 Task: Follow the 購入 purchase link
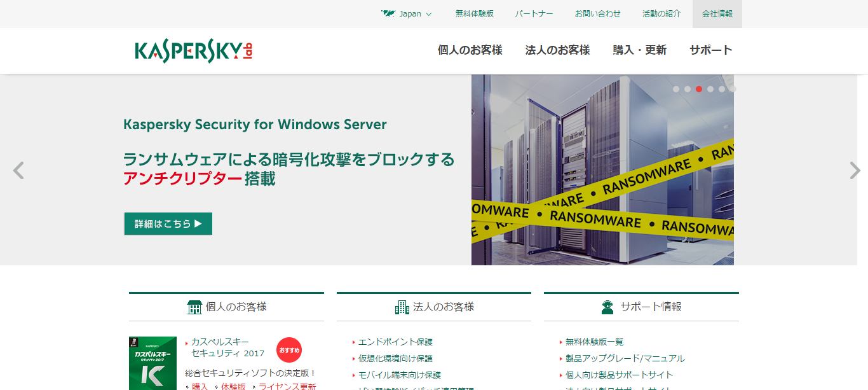point(200,386)
